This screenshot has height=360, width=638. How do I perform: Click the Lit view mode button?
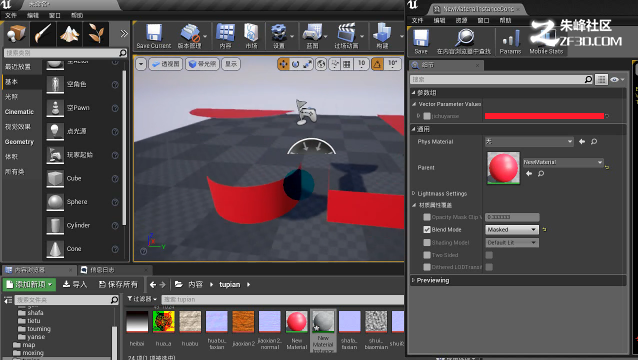coord(202,64)
